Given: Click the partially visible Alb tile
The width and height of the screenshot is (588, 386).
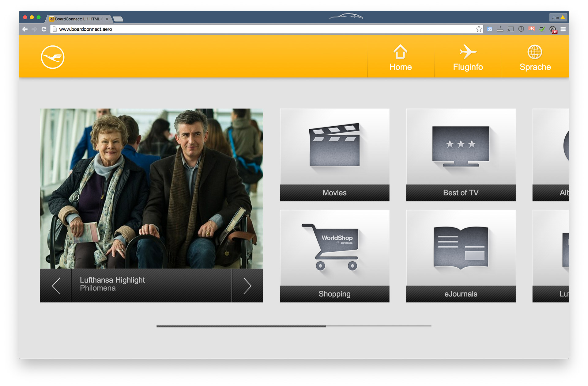Looking at the screenshot, I should (551, 155).
